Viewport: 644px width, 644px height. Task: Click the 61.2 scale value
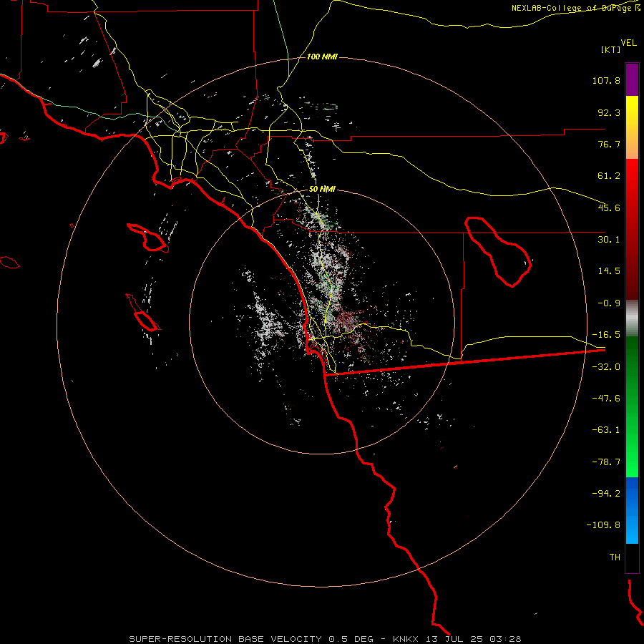(x=609, y=176)
